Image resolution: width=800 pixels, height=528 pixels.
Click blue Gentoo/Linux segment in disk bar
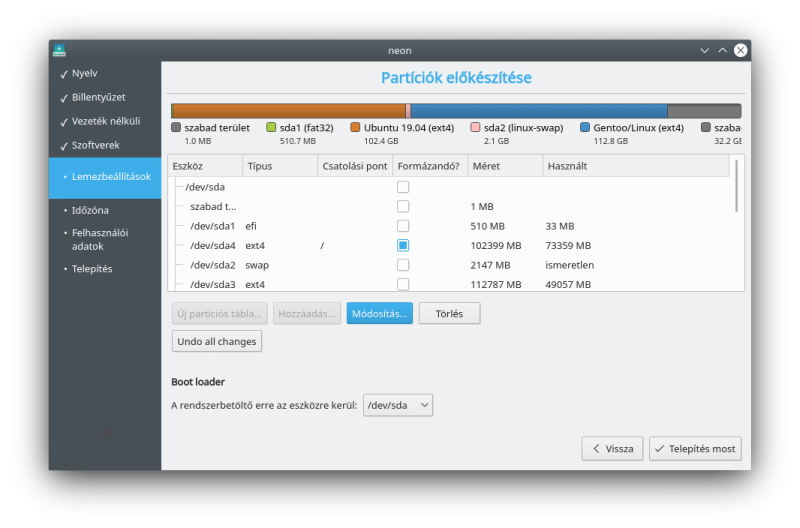(539, 111)
